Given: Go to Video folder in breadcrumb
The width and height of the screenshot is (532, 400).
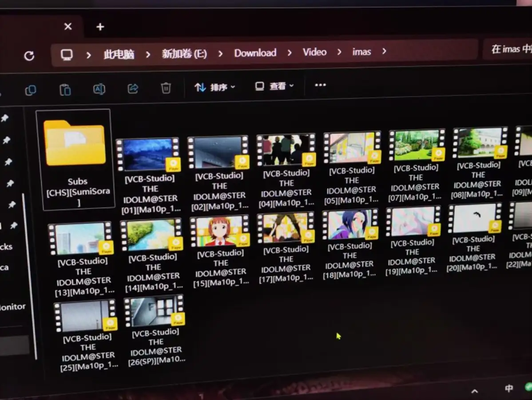Looking at the screenshot, I should 314,52.
